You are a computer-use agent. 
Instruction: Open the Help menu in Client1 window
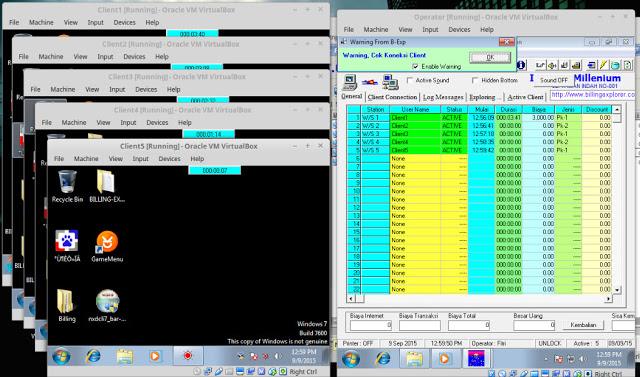point(152,23)
